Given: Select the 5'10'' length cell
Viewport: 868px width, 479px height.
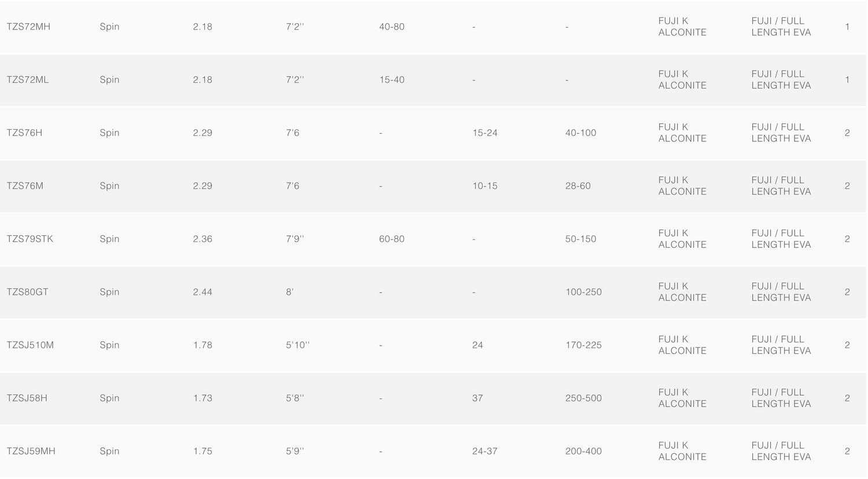Looking at the screenshot, I should (298, 345).
